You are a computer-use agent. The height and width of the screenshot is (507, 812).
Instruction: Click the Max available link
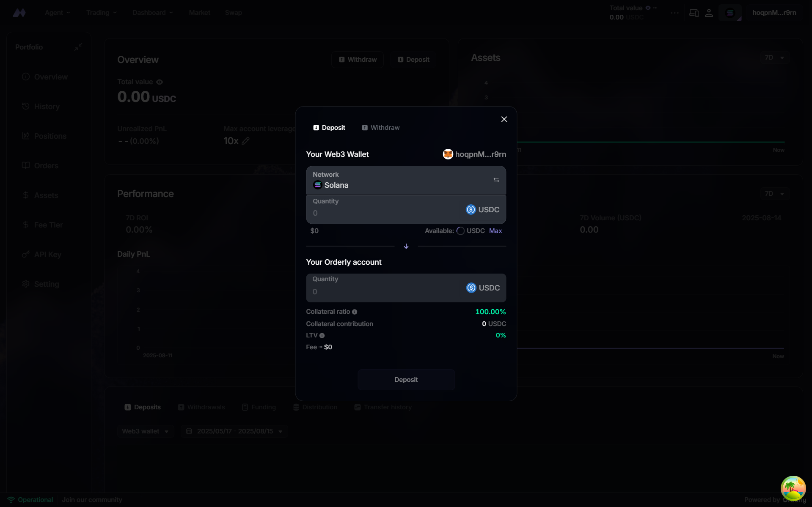pos(495,231)
